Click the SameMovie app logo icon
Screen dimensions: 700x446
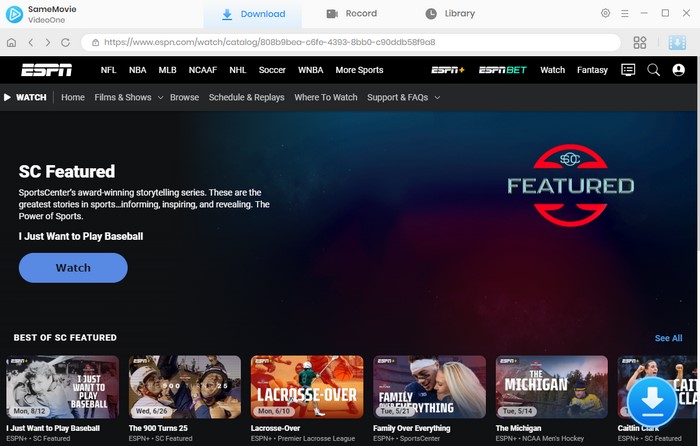[14, 14]
